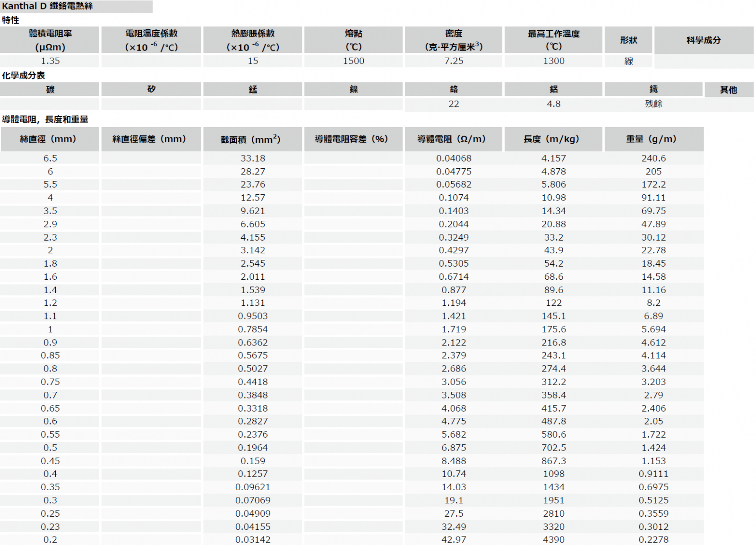
Task: Select chromium content value 22
Action: (454, 104)
